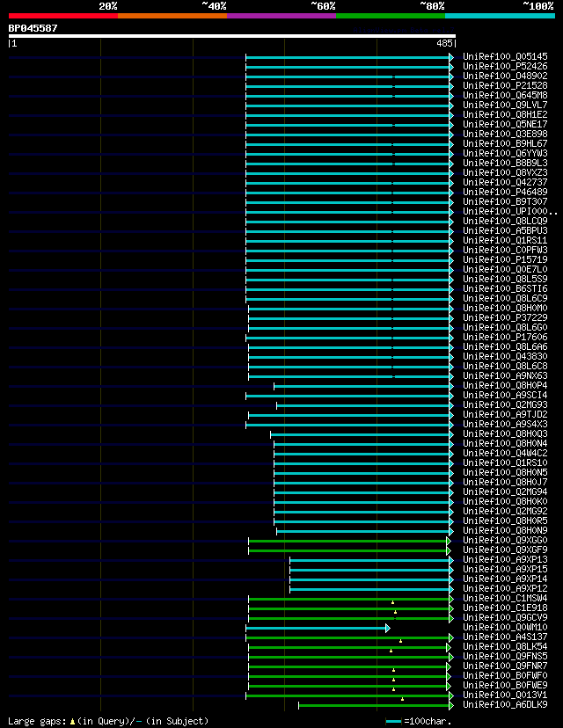Select label UniRef100_B6STI6

505,288
